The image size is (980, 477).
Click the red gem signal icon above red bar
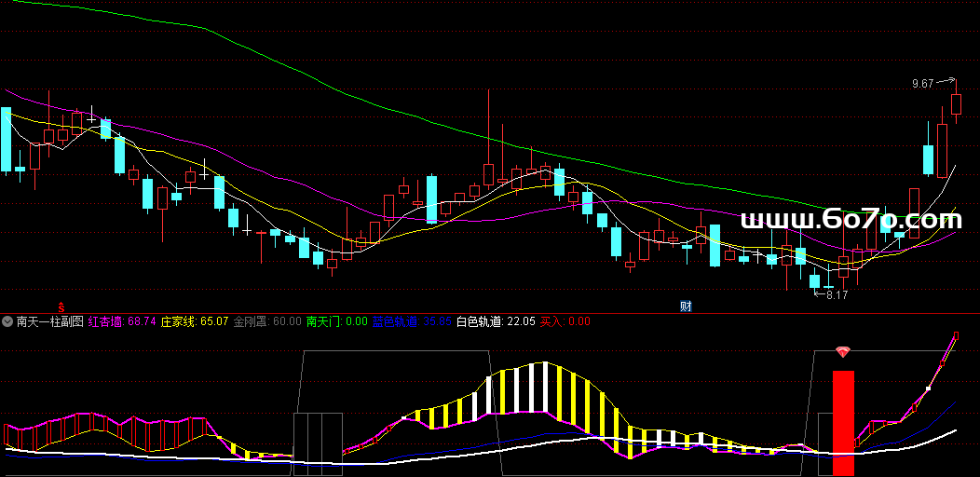[x=843, y=351]
